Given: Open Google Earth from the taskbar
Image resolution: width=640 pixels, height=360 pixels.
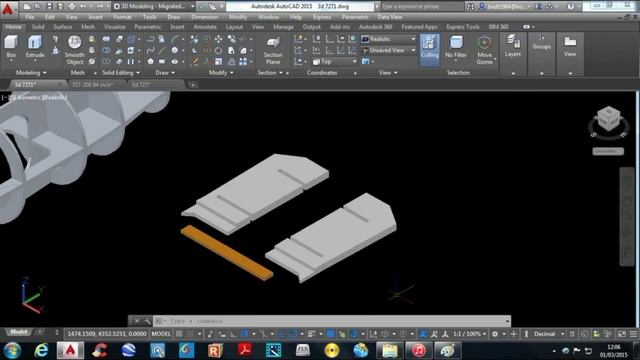Looking at the screenshot, I should tap(128, 350).
